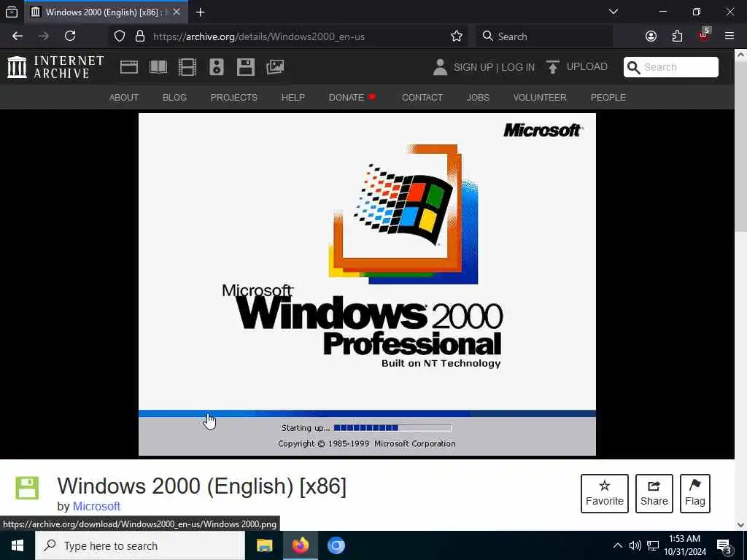The height and width of the screenshot is (560, 747).
Task: Close the Windows 2000 (English) tab
Action: point(177,12)
